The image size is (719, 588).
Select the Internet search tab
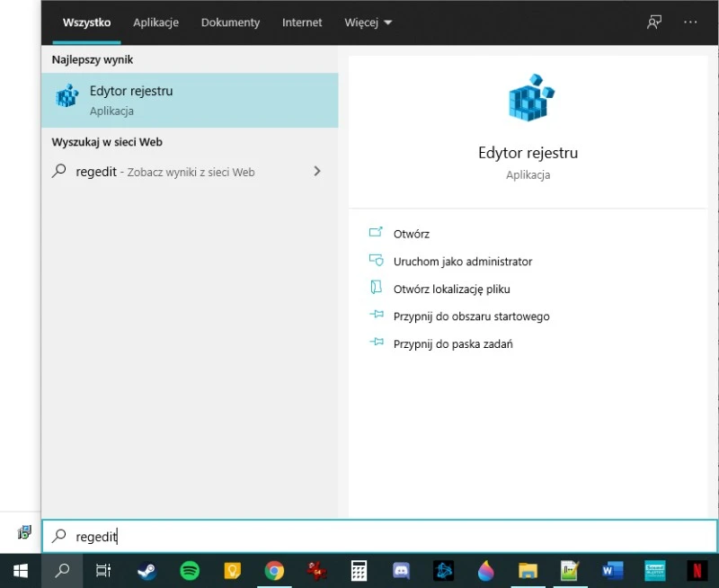(x=302, y=22)
